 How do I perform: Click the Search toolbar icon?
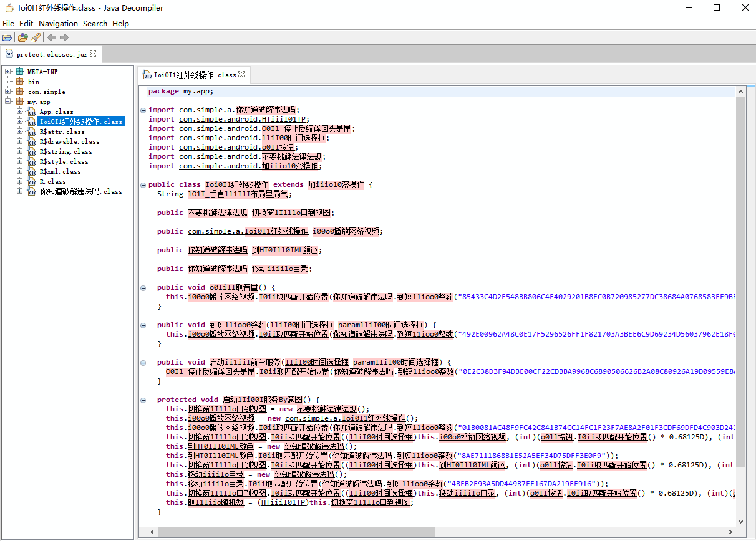pos(36,37)
